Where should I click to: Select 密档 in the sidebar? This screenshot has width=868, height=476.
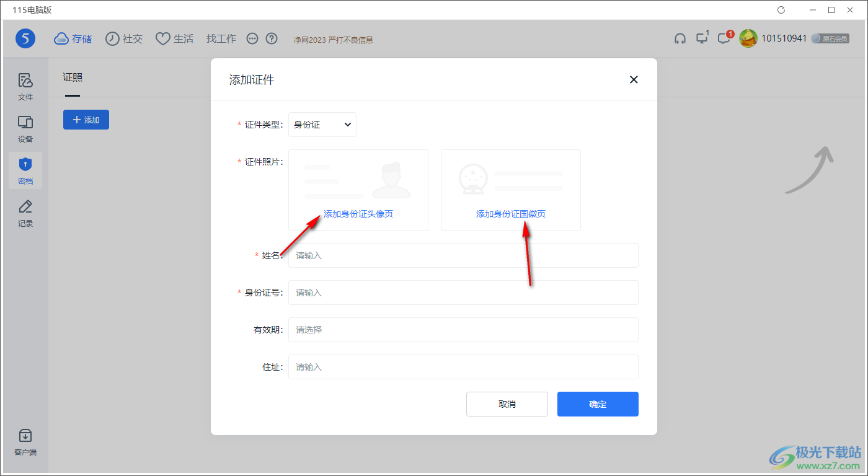[25, 171]
